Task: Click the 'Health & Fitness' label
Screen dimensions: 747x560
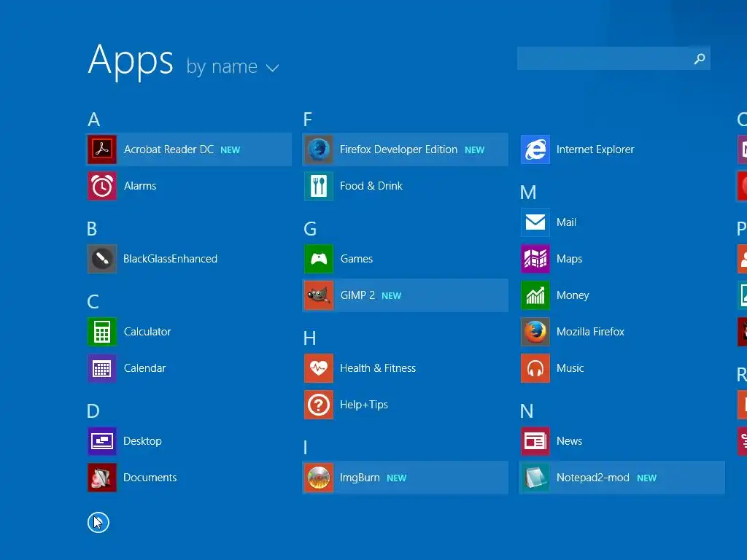Action: tap(378, 368)
